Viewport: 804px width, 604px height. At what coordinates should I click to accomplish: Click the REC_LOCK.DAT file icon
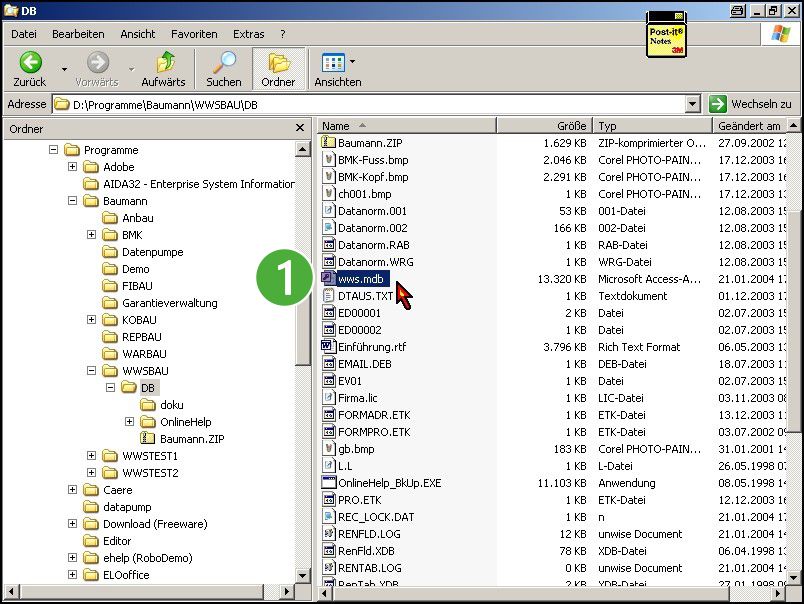click(x=328, y=516)
